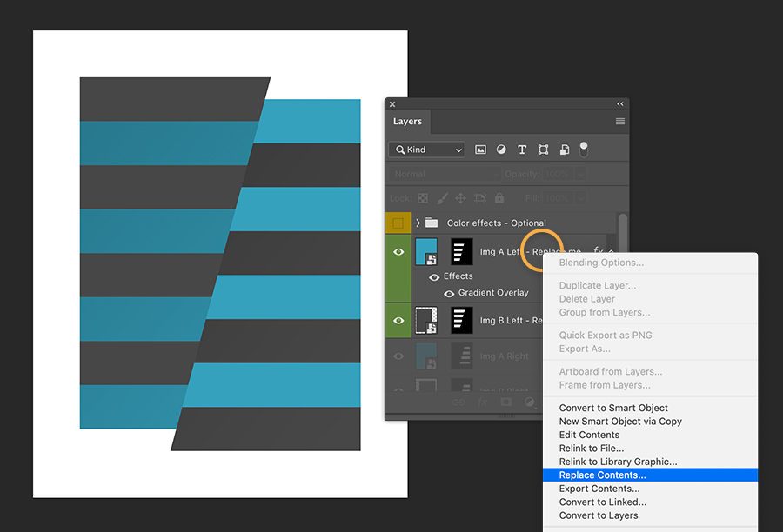783x532 pixels.
Task: Filter for type layers icon
Action: (522, 150)
